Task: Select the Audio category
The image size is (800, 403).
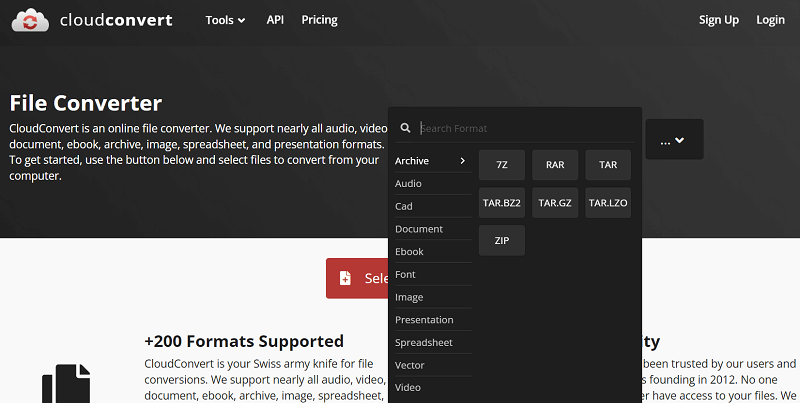Action: pyautogui.click(x=409, y=184)
